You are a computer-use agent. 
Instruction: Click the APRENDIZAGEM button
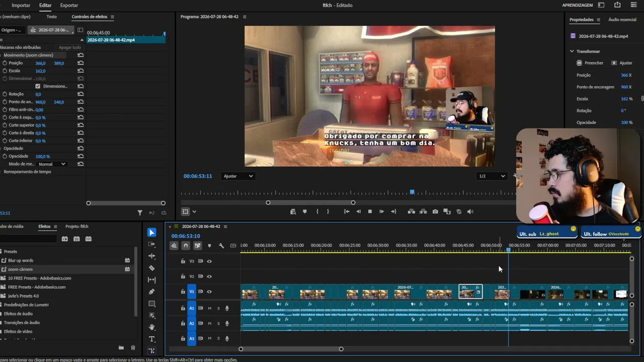tap(578, 5)
